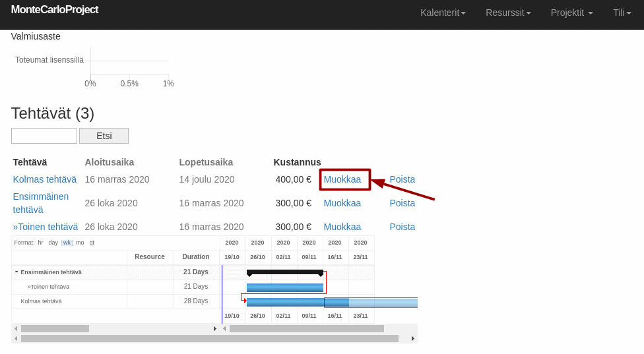Expand the Resurssit dropdown menu
This screenshot has width=644, height=354.
pos(508,13)
